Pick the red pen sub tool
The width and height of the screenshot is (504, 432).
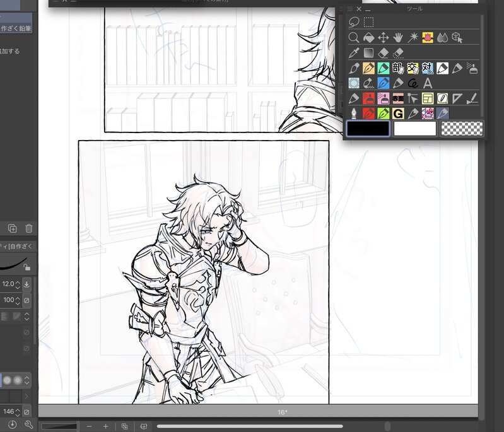click(368, 114)
